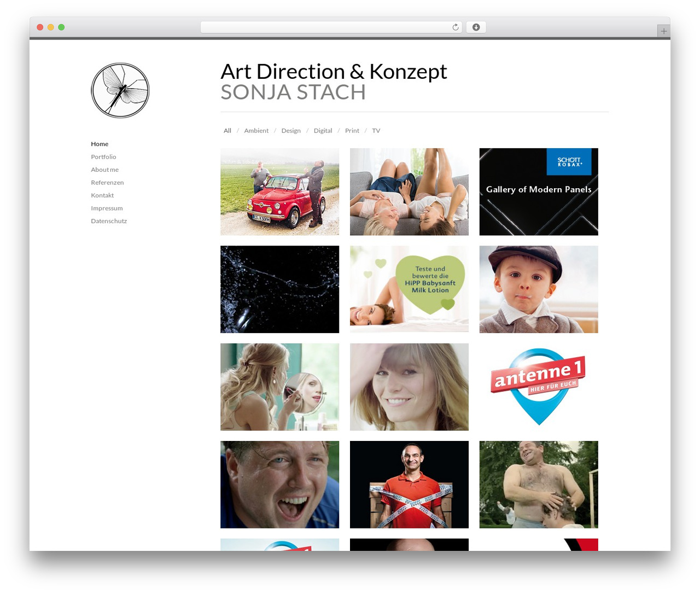View the Datenschutz page

[x=109, y=221]
